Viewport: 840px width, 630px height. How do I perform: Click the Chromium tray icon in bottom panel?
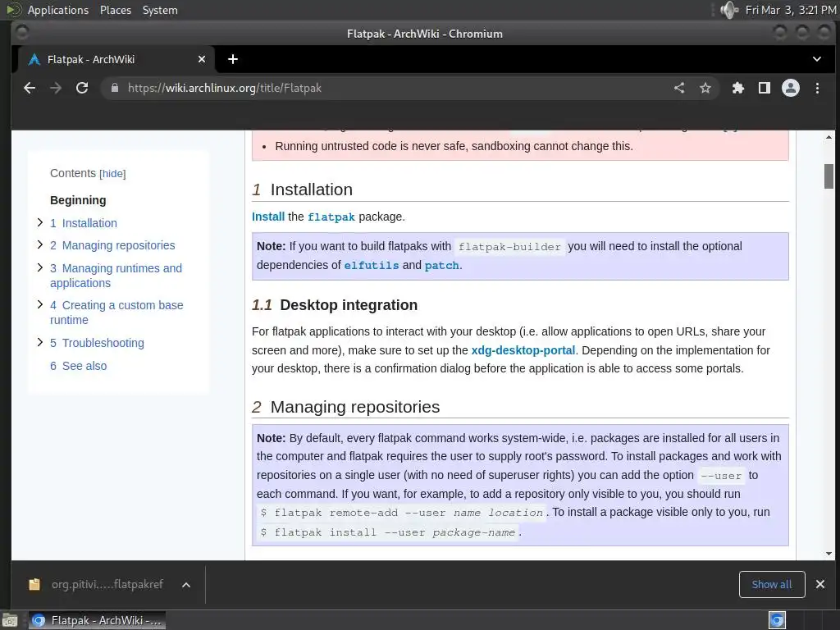[x=777, y=620]
